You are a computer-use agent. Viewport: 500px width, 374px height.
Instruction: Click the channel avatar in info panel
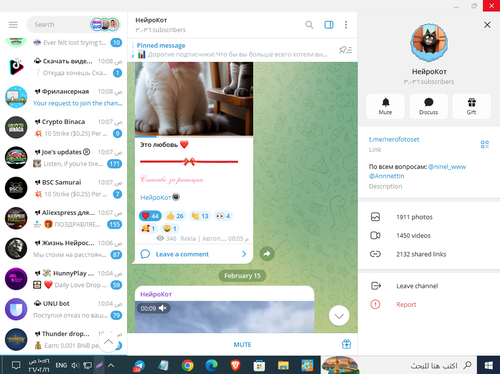(x=429, y=43)
